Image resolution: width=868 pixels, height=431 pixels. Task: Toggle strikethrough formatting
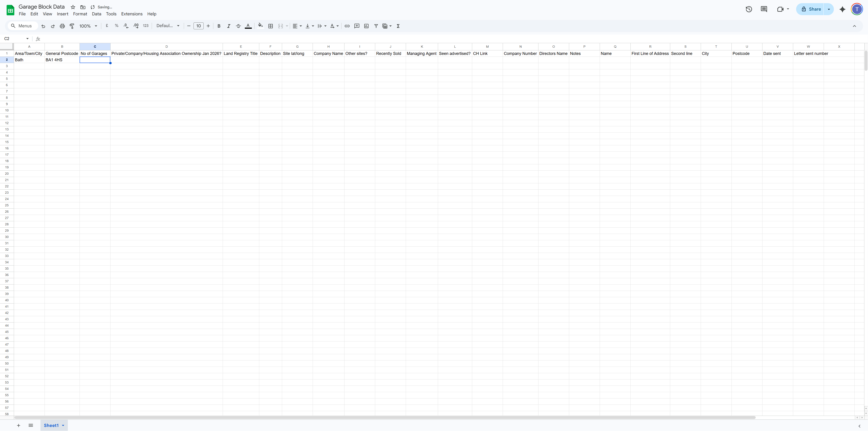238,26
